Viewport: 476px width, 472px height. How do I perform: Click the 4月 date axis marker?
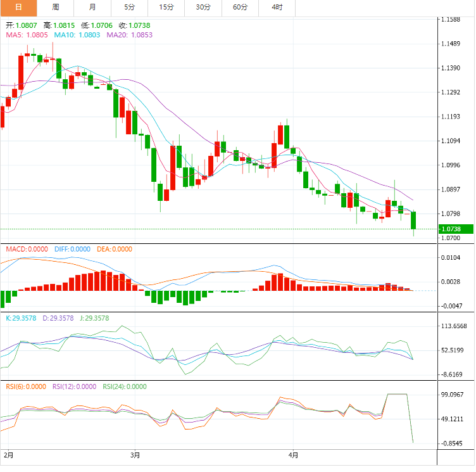[x=293, y=455]
